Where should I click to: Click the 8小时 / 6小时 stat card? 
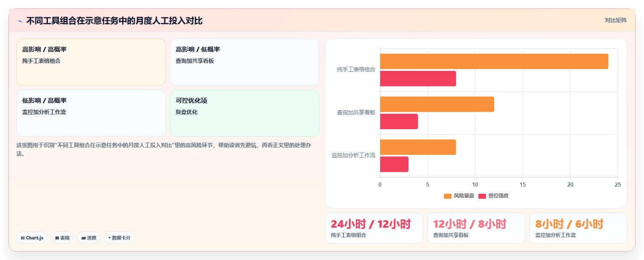point(579,228)
